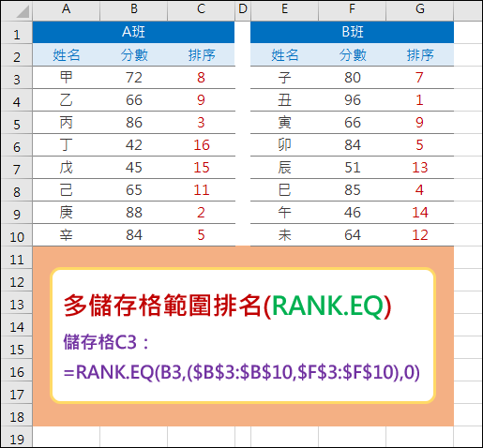This screenshot has width=483, height=448.
Task: Select rank cell 2 for 庚
Action: coord(202,213)
